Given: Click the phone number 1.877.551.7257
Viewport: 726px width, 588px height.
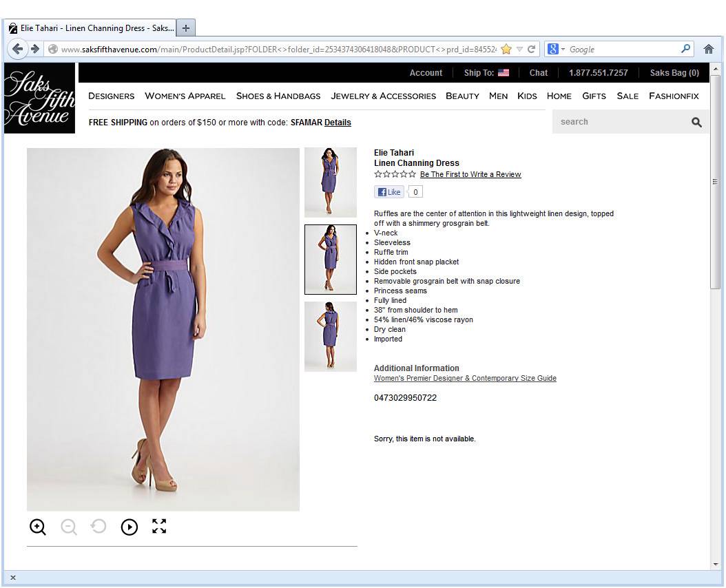Looking at the screenshot, I should point(598,73).
